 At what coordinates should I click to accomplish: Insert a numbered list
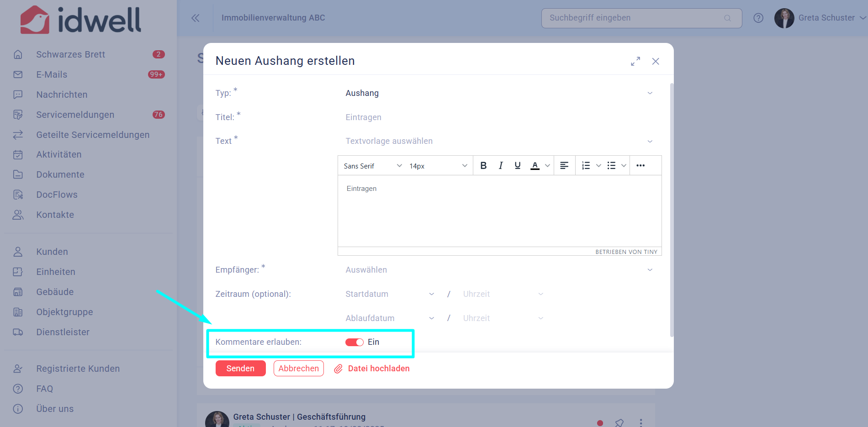(586, 166)
